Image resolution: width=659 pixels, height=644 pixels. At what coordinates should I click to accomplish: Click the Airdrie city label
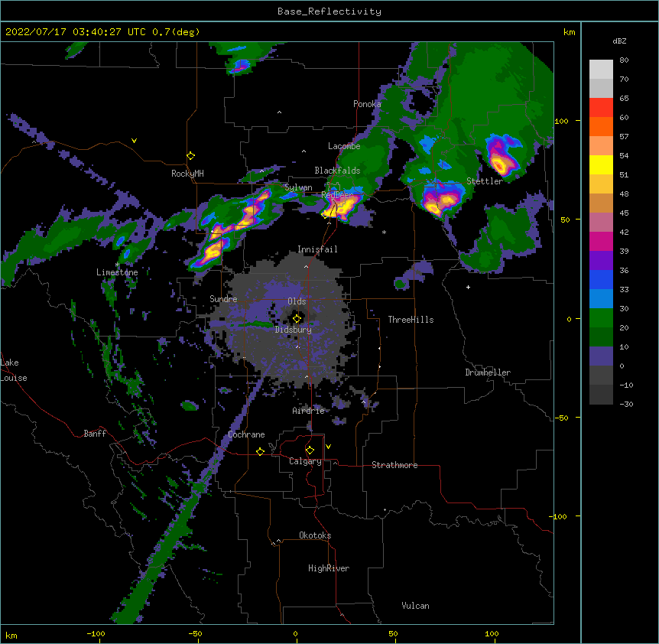click(x=309, y=411)
